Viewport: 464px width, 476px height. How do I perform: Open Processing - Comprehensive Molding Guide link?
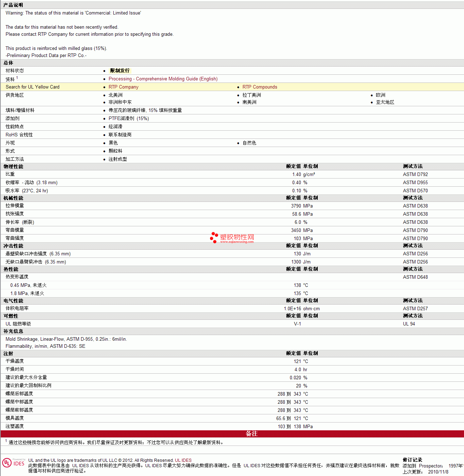[163, 79]
